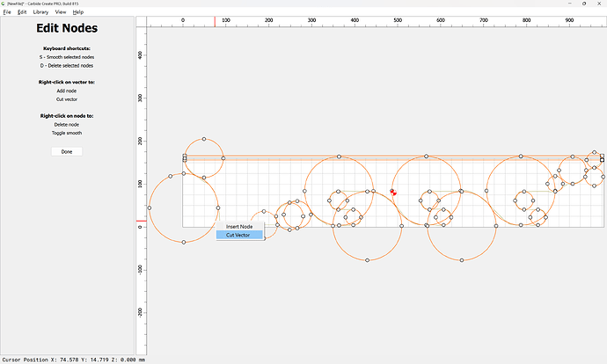Choose Insert Node from context menu
607x364 pixels.
(239, 227)
